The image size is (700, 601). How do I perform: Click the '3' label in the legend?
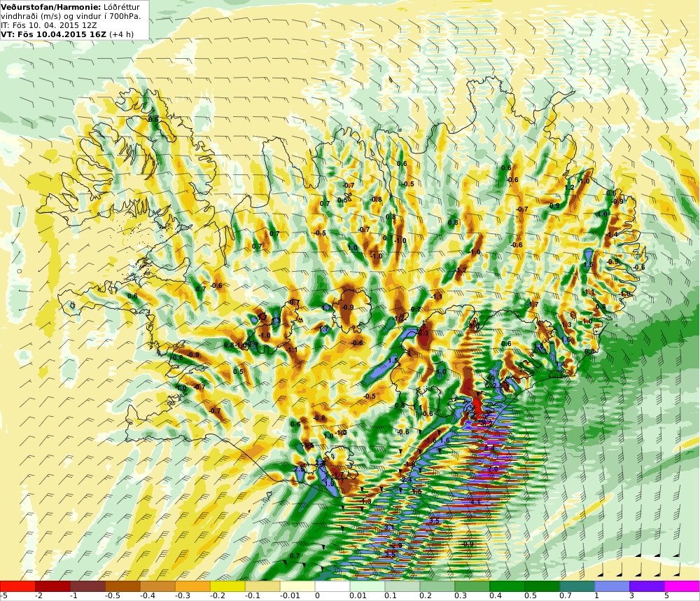[633, 596]
